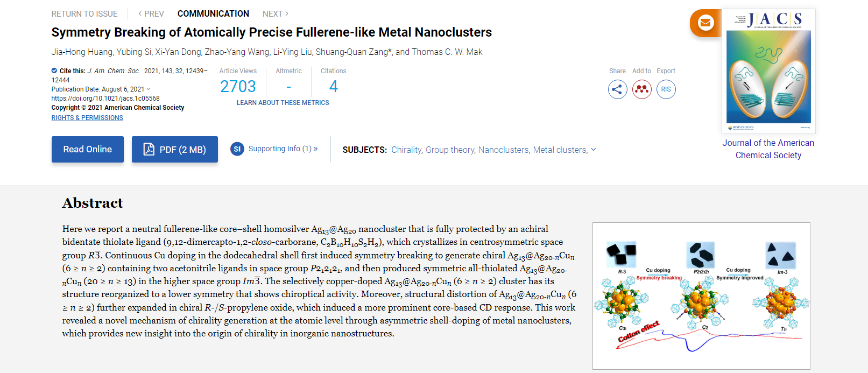Open Read Online view
This screenshot has width=868, height=373.
pos(88,150)
